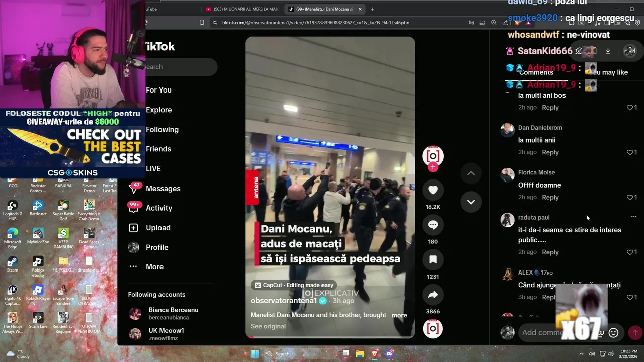644x362 pixels.
Task: Like the TikTok video with the heart icon
Action: tap(433, 190)
